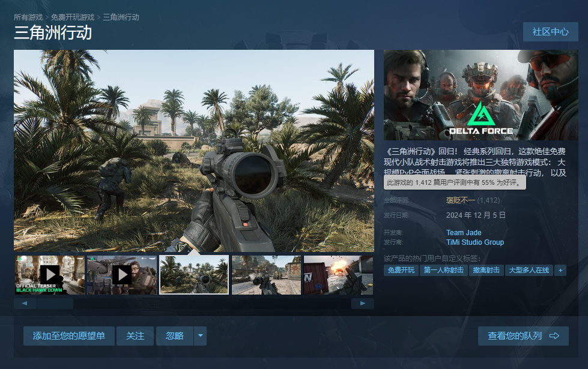This screenshot has width=588, height=369.
Task: Click the right arrow of thumbnail strip
Action: [363, 304]
